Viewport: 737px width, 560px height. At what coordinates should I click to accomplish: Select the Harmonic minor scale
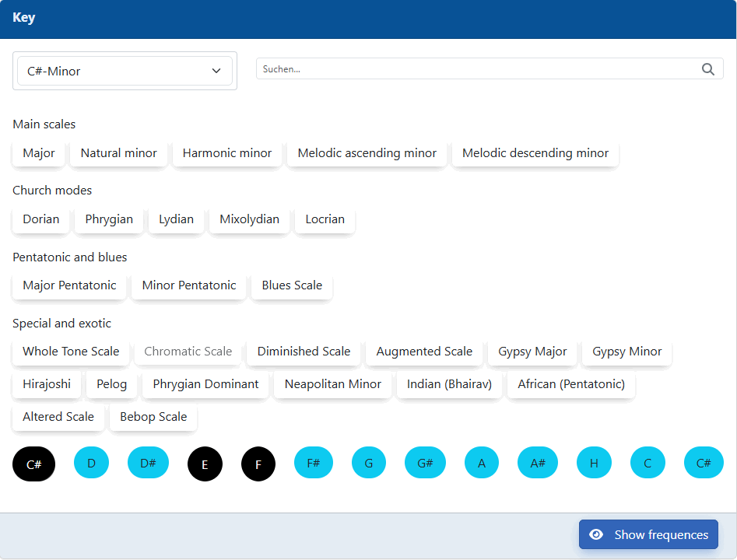tap(227, 153)
